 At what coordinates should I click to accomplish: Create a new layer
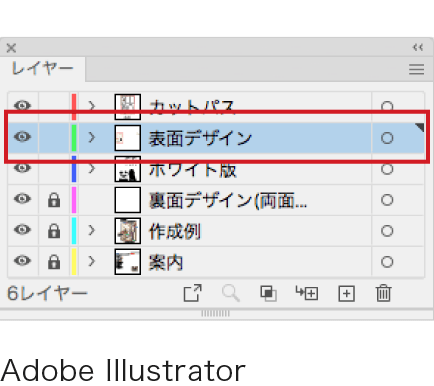tap(346, 294)
